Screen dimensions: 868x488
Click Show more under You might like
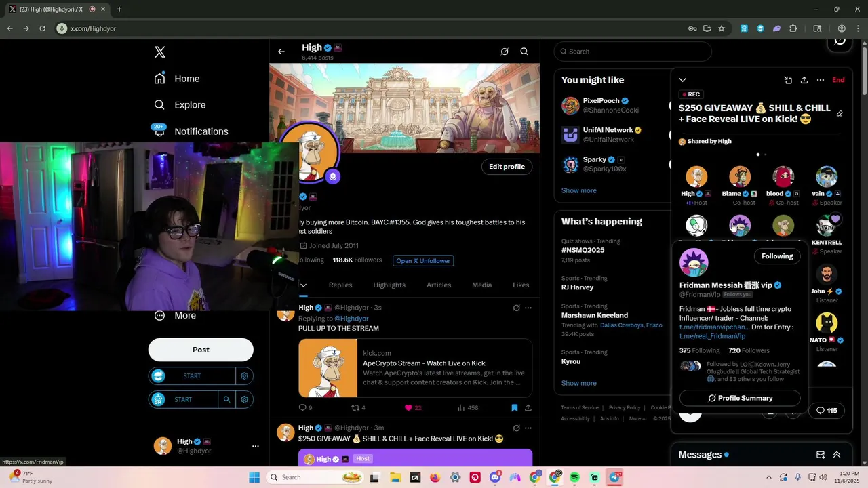click(x=578, y=191)
